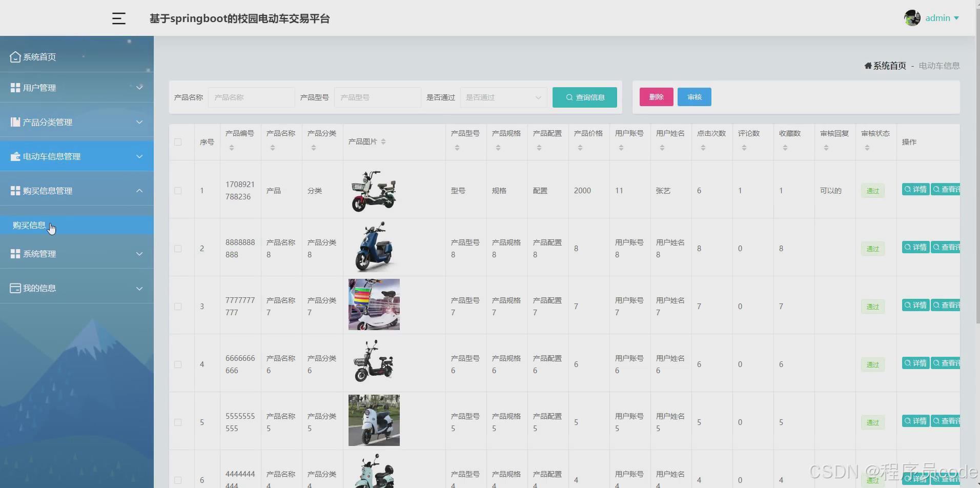This screenshot has width=980, height=488.
Task: Collapse 购买信息管理 menu chevron
Action: (139, 191)
